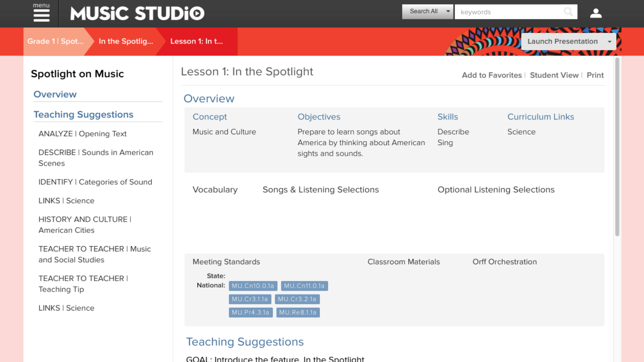Go to Grade 1 Spotlight breadcrumb
This screenshot has height=362, width=644.
tap(56, 41)
